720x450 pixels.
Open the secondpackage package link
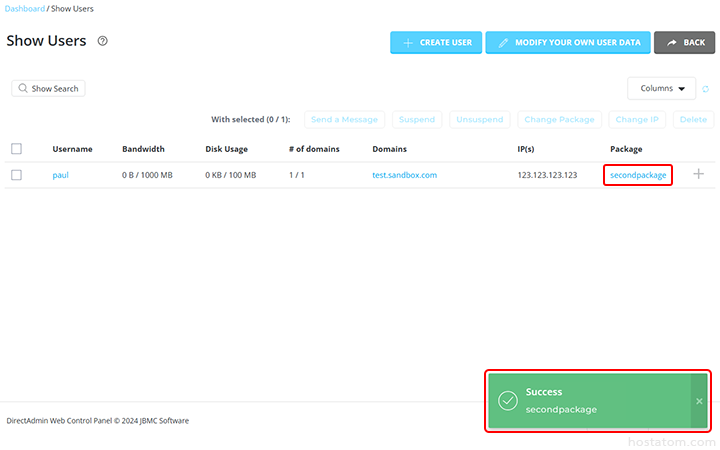638,175
